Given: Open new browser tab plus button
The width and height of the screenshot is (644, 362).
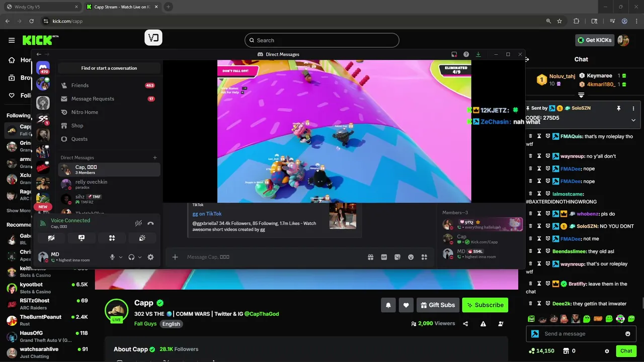Looking at the screenshot, I should pyautogui.click(x=168, y=7).
